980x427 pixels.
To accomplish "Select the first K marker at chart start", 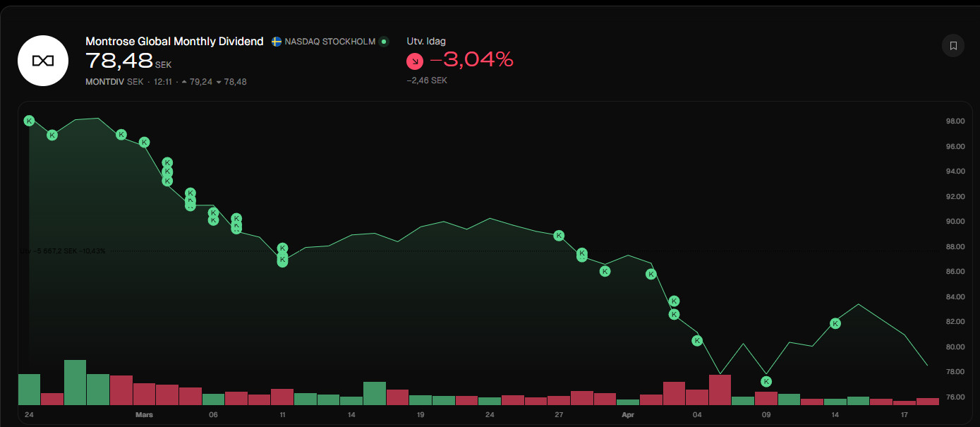I will tap(29, 121).
